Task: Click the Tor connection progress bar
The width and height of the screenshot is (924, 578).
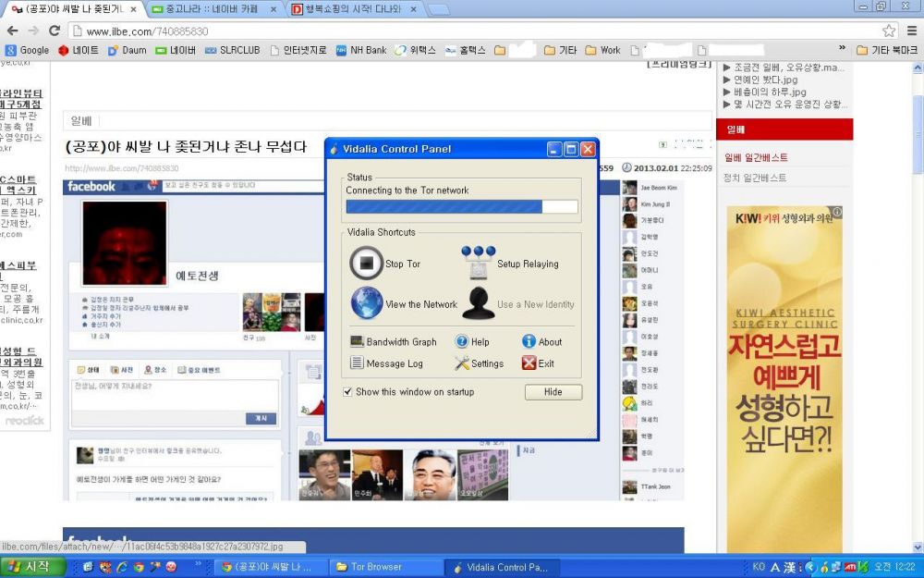Action: coord(462,206)
